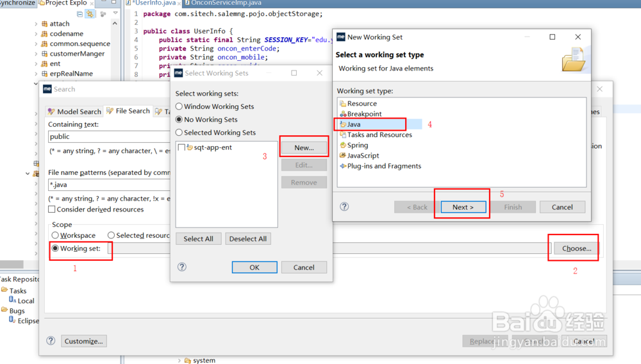Click the sqt-app-ent working set icon
This screenshot has height=364, width=641.
(190, 147)
